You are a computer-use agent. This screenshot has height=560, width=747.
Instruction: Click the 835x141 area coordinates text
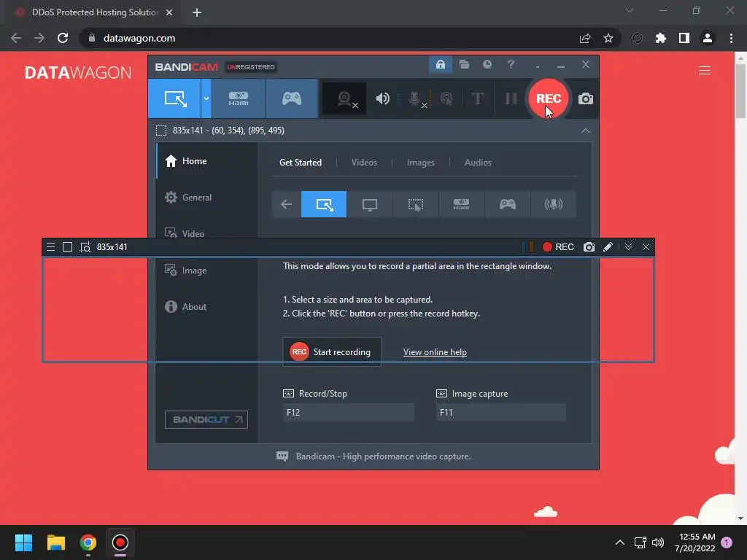pos(228,131)
